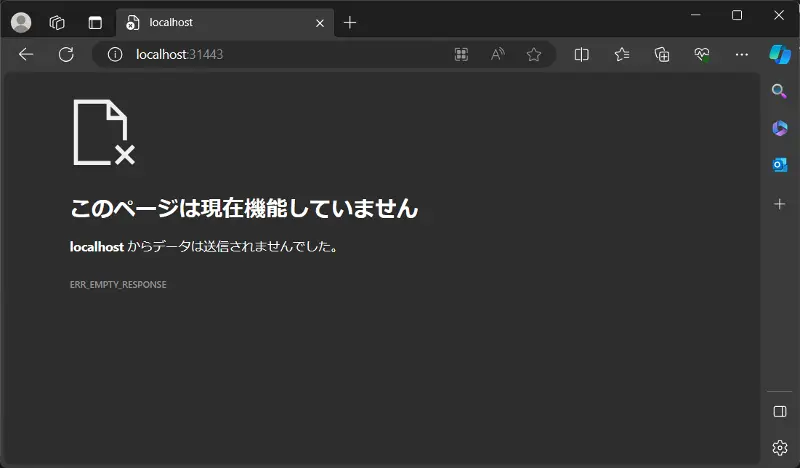This screenshot has height=468, width=800.
Task: Select the localhost tab
Action: pos(224,22)
